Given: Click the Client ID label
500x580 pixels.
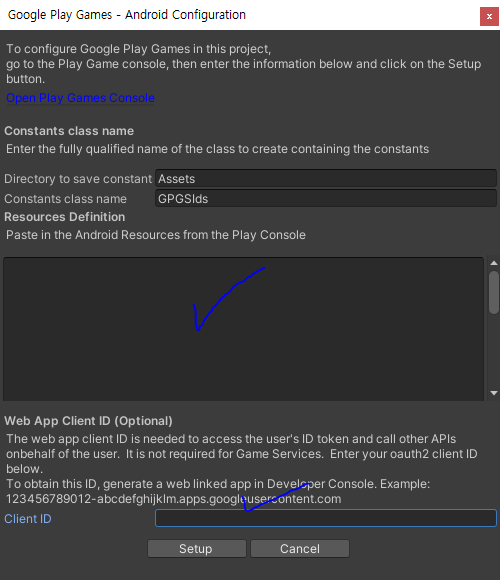Looking at the screenshot, I should tap(28, 519).
